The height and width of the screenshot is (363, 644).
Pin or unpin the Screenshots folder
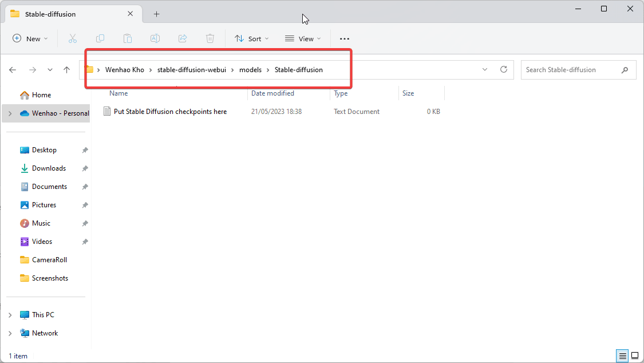coord(84,278)
